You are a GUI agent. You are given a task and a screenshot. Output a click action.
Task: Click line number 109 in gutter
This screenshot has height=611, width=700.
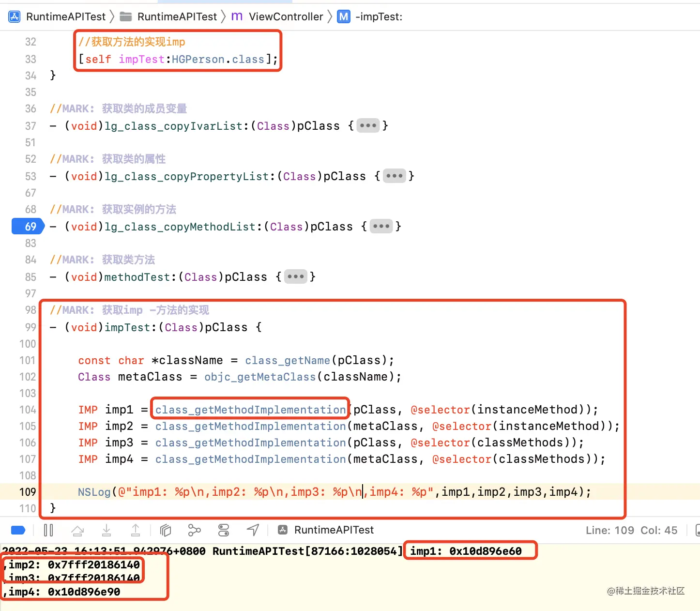click(28, 492)
